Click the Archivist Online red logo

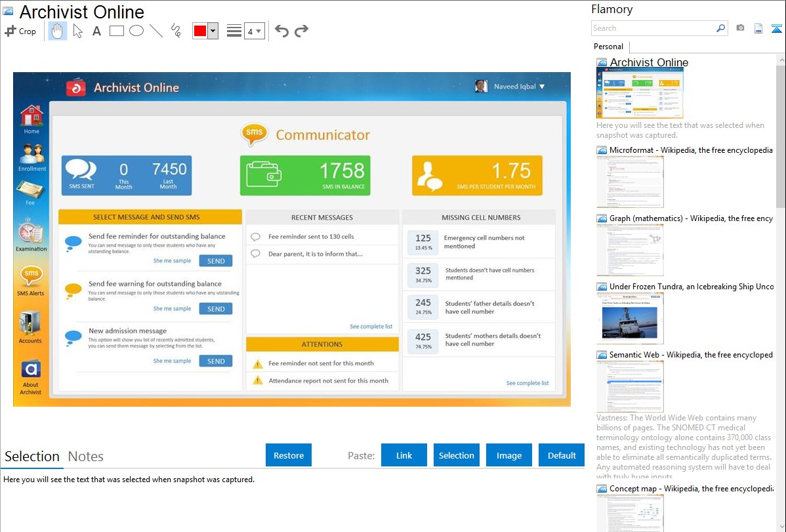tap(75, 87)
